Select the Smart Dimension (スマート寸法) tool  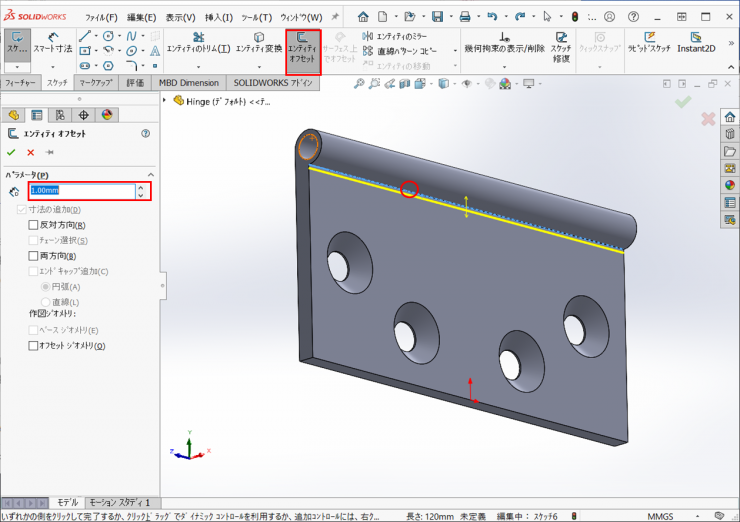(52, 42)
